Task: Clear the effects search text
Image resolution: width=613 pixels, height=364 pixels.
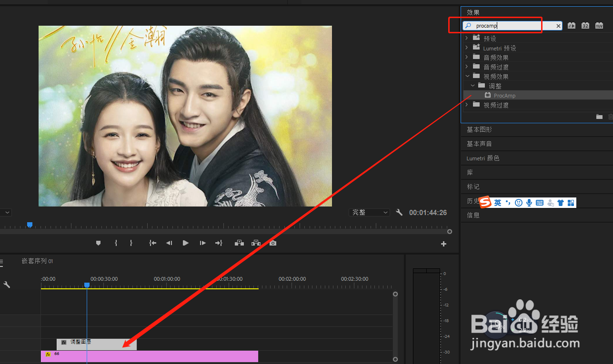Action: tap(558, 26)
